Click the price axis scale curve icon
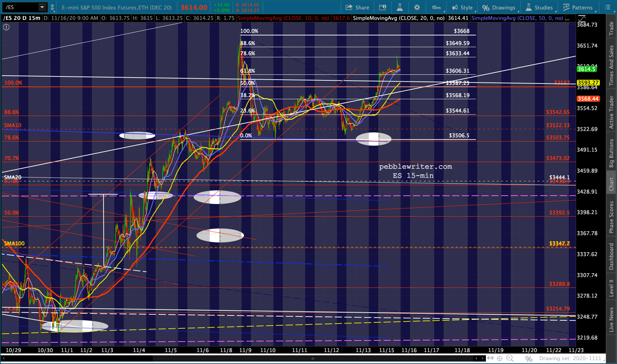This screenshot has width=617, height=364. [x=582, y=18]
